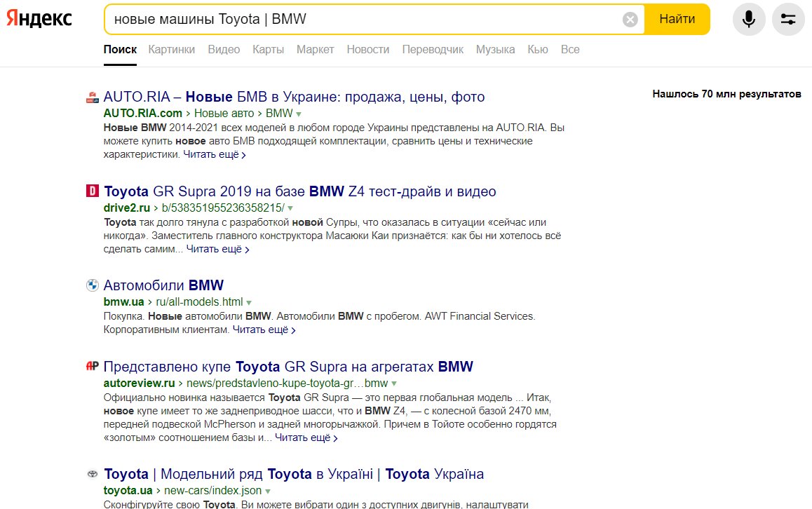The image size is (812, 509).
Task: Click the Yandex logo
Action: point(39,19)
